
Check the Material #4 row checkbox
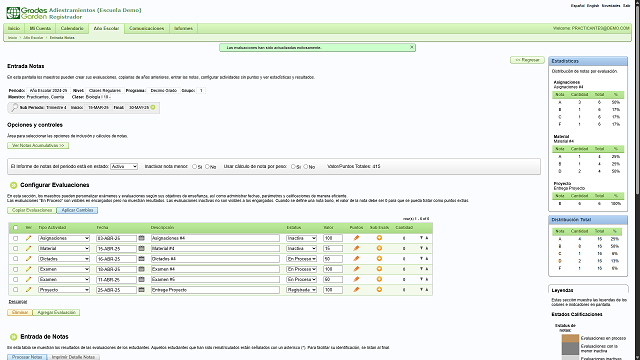pos(16,248)
